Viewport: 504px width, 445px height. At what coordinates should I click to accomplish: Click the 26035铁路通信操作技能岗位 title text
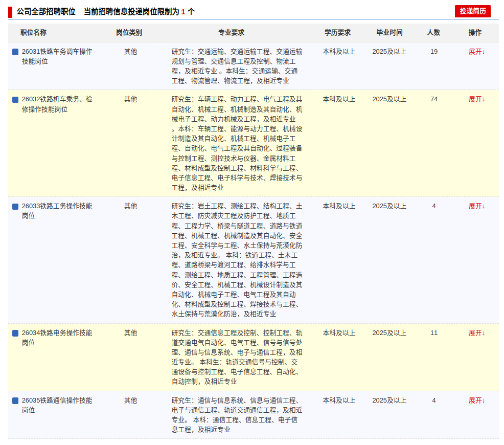pyautogui.click(x=57, y=405)
